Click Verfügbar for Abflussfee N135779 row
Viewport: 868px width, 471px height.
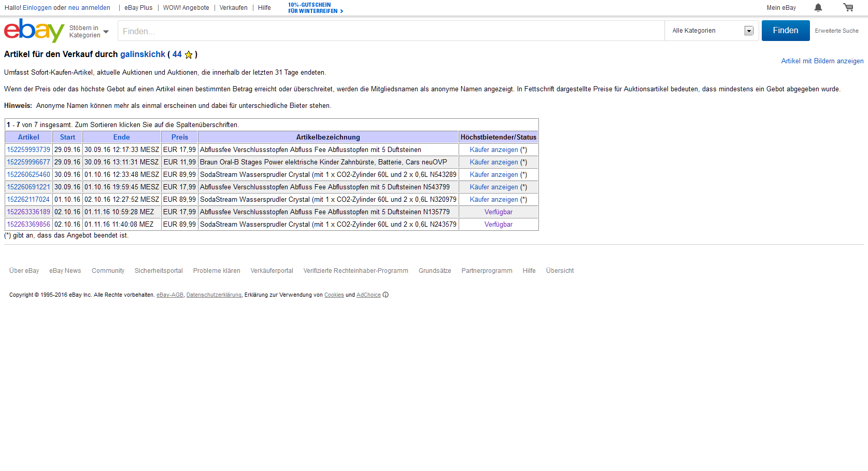point(499,212)
